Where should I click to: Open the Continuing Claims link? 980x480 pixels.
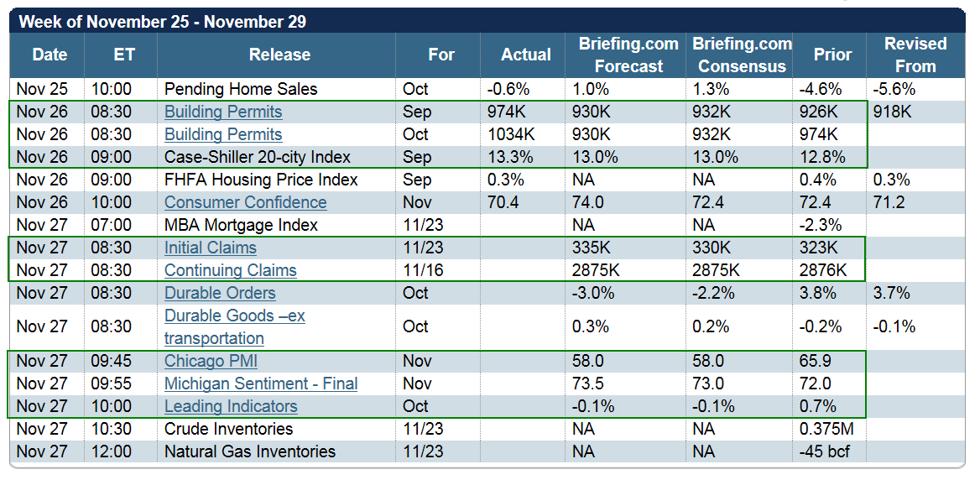coord(230,270)
